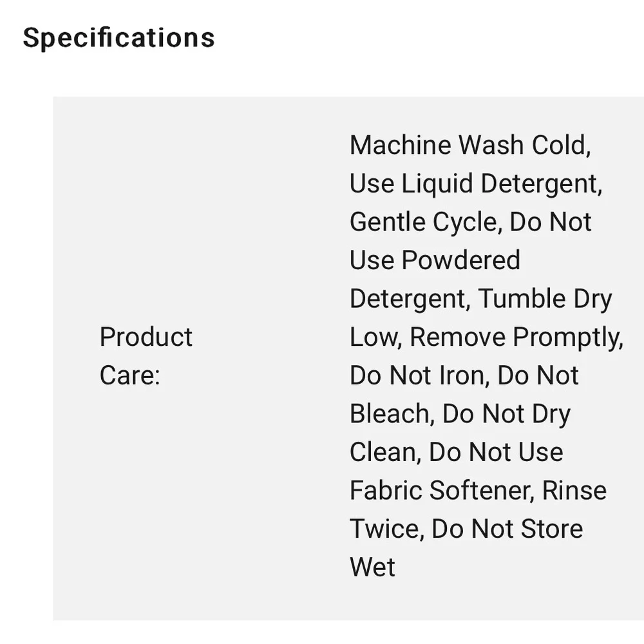Select the Remove Promptly instruction

coord(516,337)
